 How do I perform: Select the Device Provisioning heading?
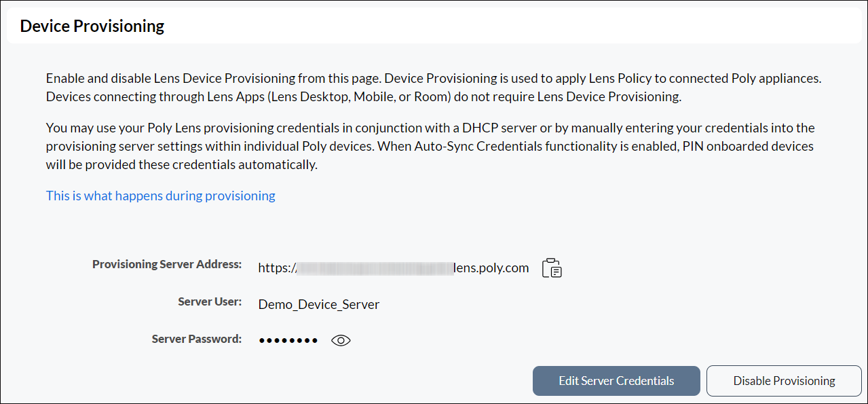pyautogui.click(x=91, y=25)
